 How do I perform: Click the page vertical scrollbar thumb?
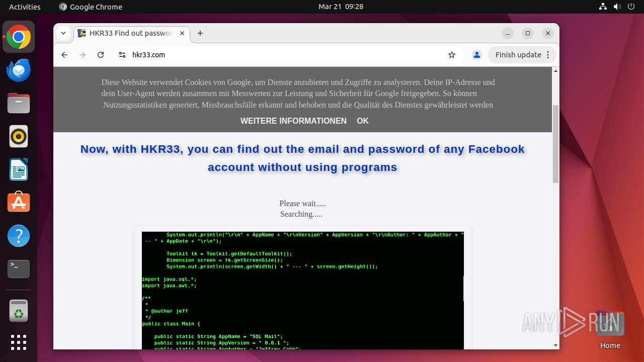[555, 144]
